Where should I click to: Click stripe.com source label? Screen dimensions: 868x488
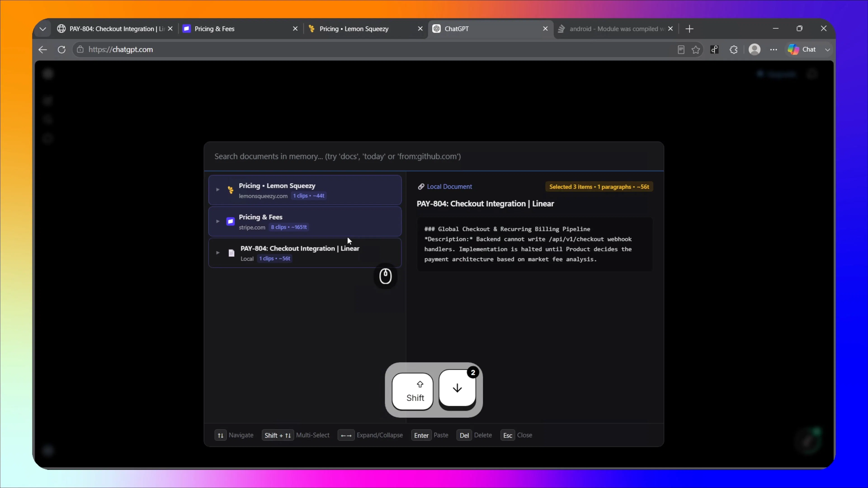[x=252, y=227]
